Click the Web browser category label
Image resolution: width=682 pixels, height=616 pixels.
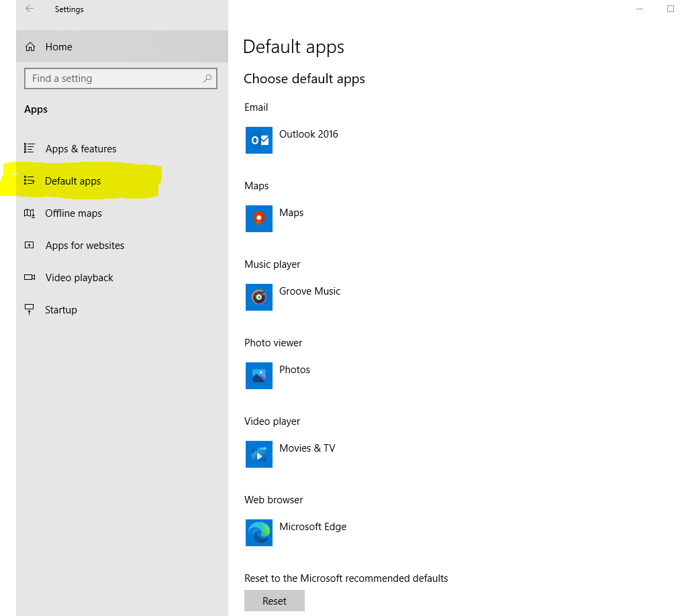pyautogui.click(x=274, y=500)
